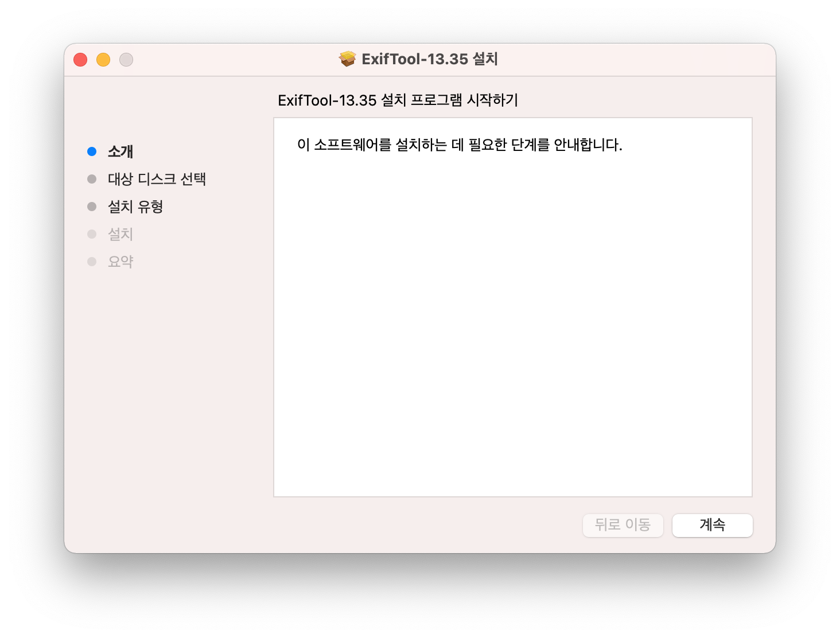Close the installer with red button

[80, 60]
